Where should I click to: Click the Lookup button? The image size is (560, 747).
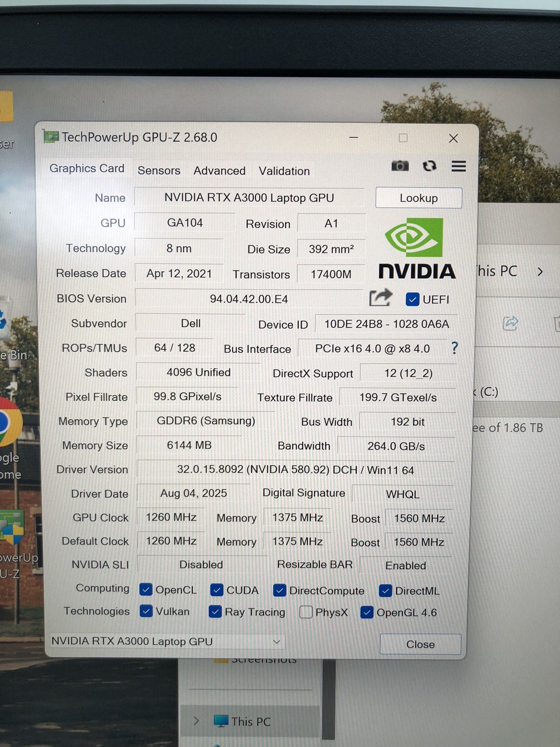tap(419, 198)
